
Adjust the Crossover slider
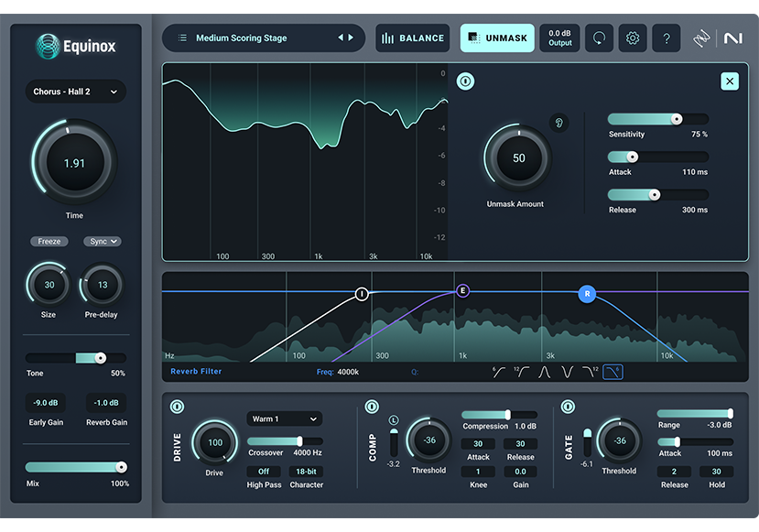point(285,441)
